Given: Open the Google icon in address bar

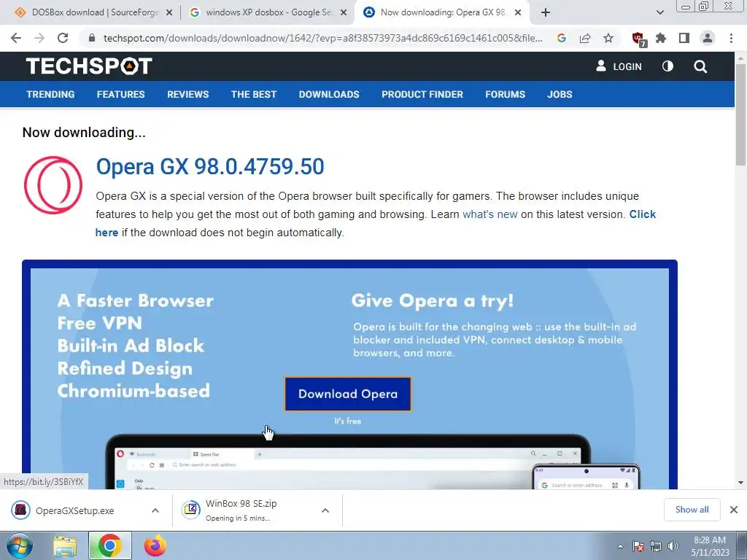Looking at the screenshot, I should (562, 38).
